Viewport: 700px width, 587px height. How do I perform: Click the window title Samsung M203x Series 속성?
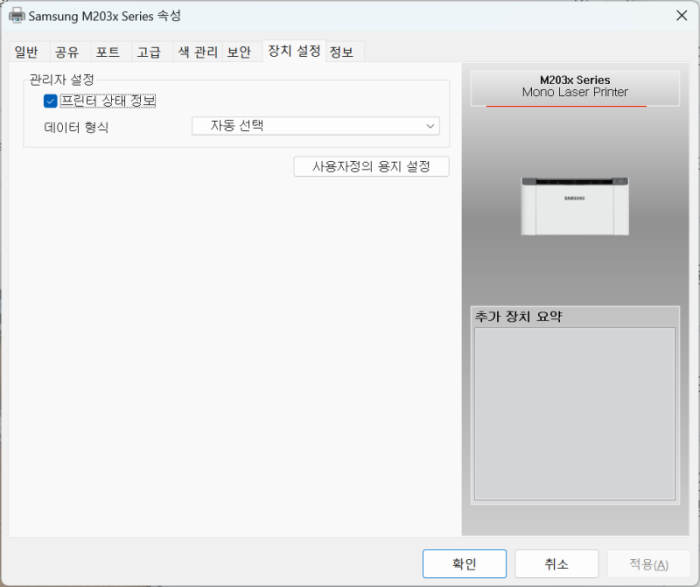pyautogui.click(x=104, y=16)
